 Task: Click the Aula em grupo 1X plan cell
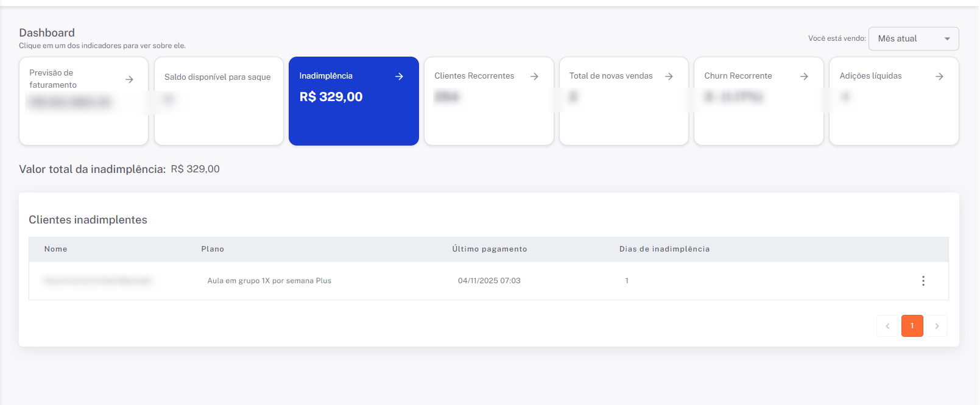[x=269, y=281]
